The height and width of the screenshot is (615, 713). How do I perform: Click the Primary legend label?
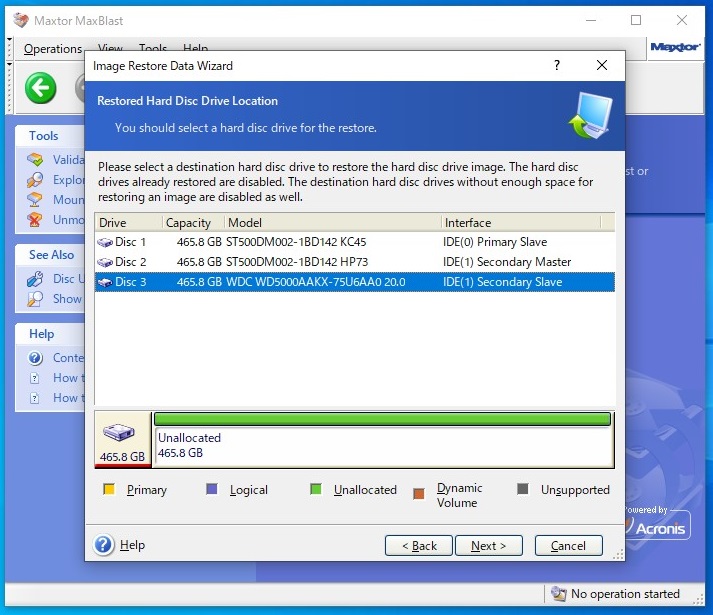147,490
